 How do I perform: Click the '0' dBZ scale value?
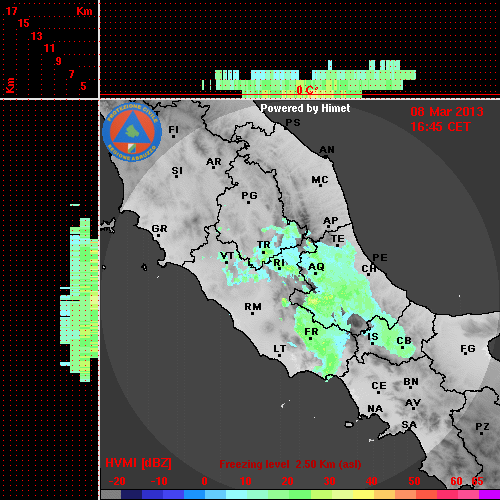[204, 481]
